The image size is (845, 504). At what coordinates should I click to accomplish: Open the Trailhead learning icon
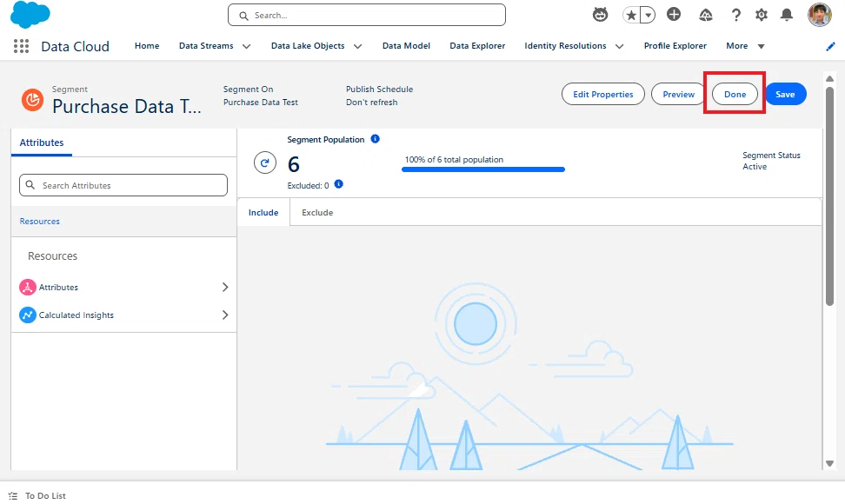point(705,15)
